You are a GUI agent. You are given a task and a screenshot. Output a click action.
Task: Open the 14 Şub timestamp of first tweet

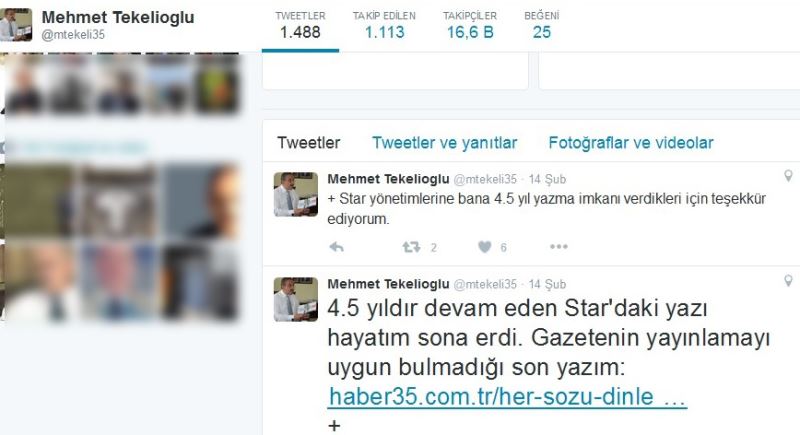(547, 180)
